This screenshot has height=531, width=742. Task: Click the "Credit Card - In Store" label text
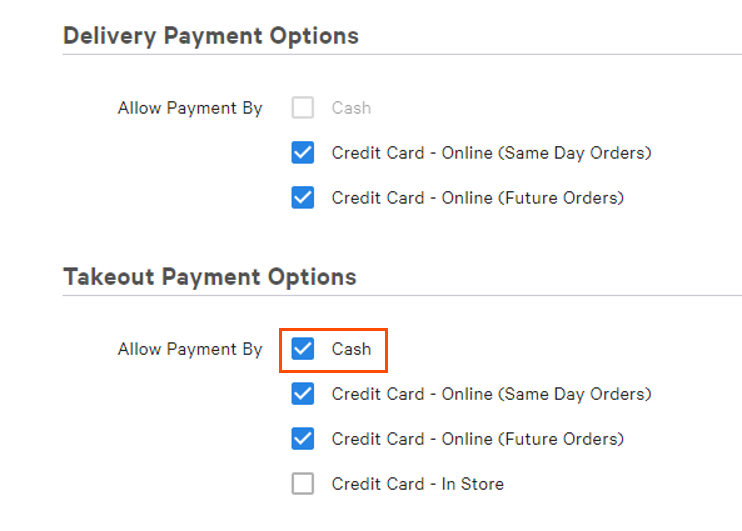click(417, 484)
